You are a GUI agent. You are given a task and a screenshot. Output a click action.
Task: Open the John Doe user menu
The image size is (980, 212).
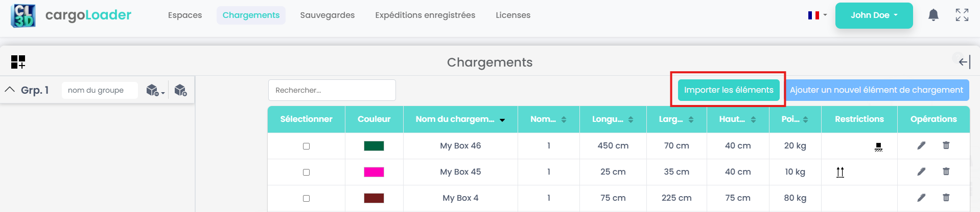point(874,15)
